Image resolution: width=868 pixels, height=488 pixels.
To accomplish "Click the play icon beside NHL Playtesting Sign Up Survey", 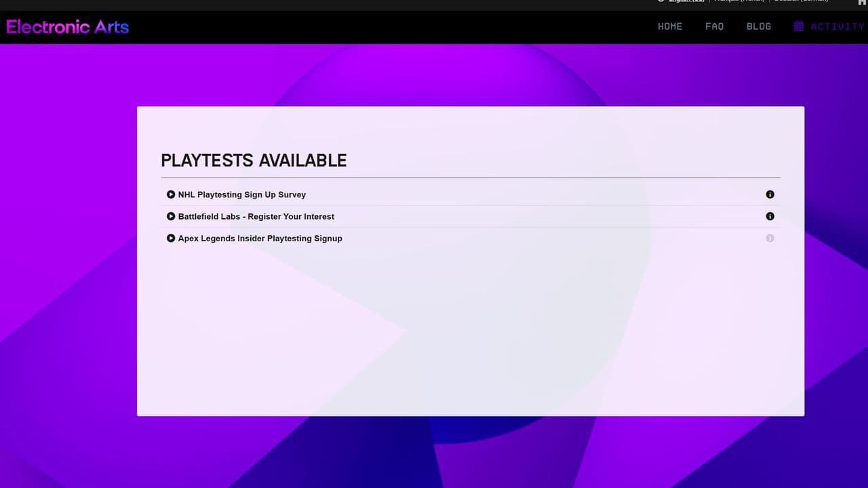I will click(x=171, y=195).
